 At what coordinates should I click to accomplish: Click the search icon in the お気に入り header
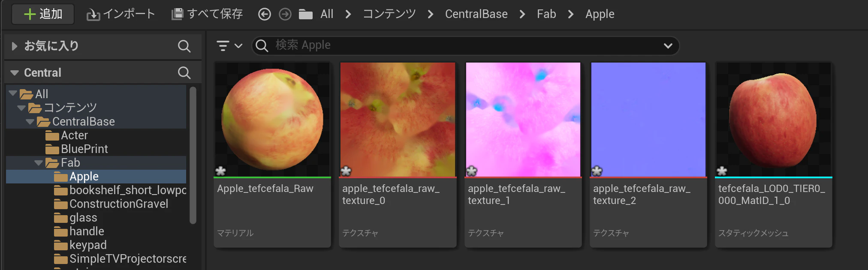pos(184,46)
